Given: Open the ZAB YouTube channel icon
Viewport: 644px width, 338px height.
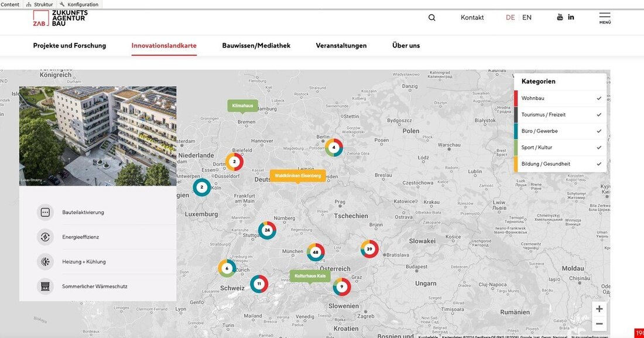Looking at the screenshot, I should pos(560,16).
